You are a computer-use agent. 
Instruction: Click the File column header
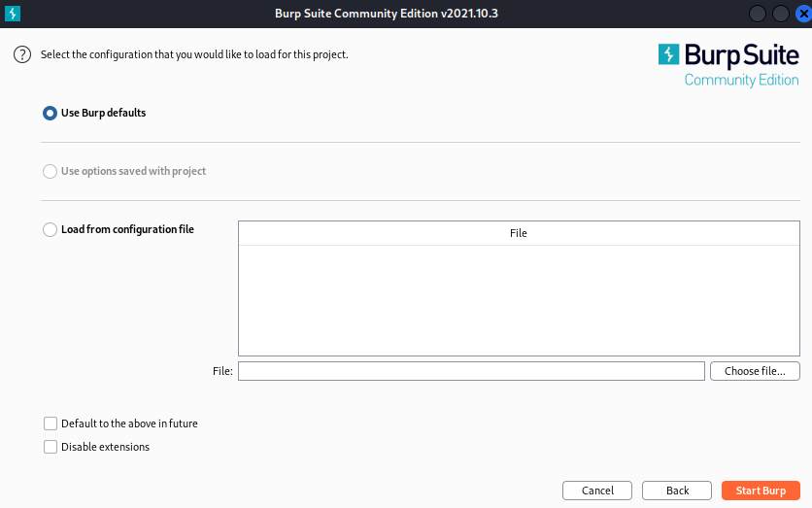518,233
